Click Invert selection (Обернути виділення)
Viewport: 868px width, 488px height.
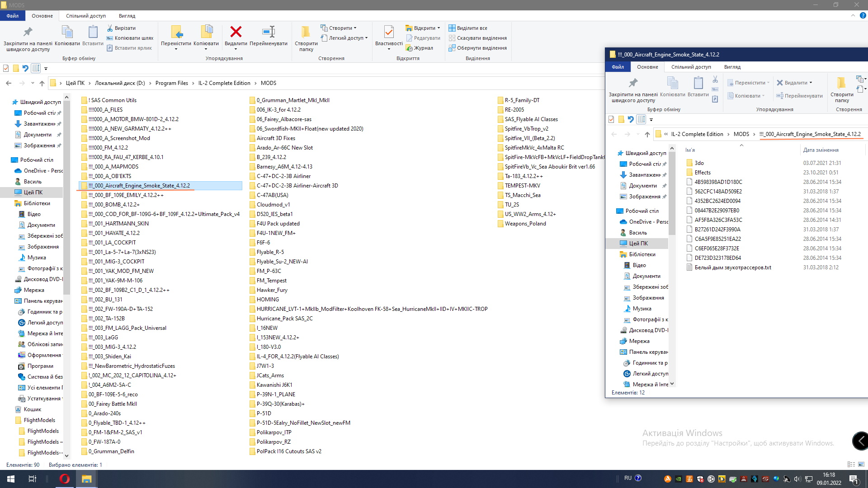[481, 48]
